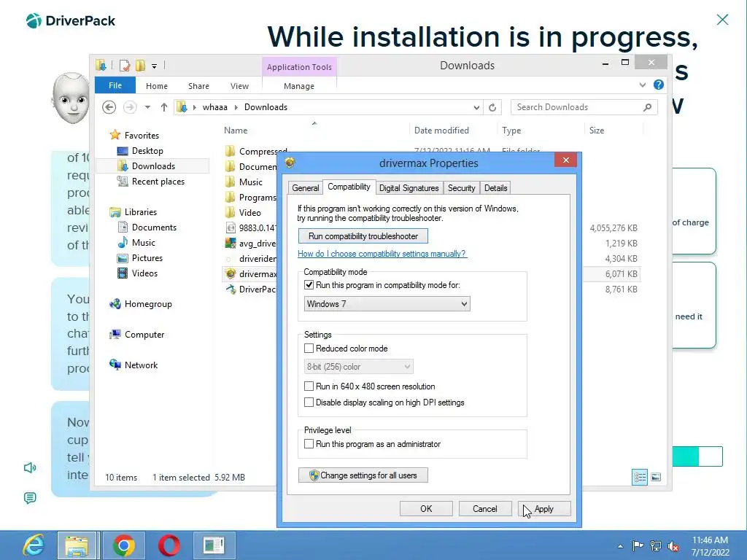Check Run this program as an administrator
The width and height of the screenshot is (747, 560).
click(x=309, y=444)
